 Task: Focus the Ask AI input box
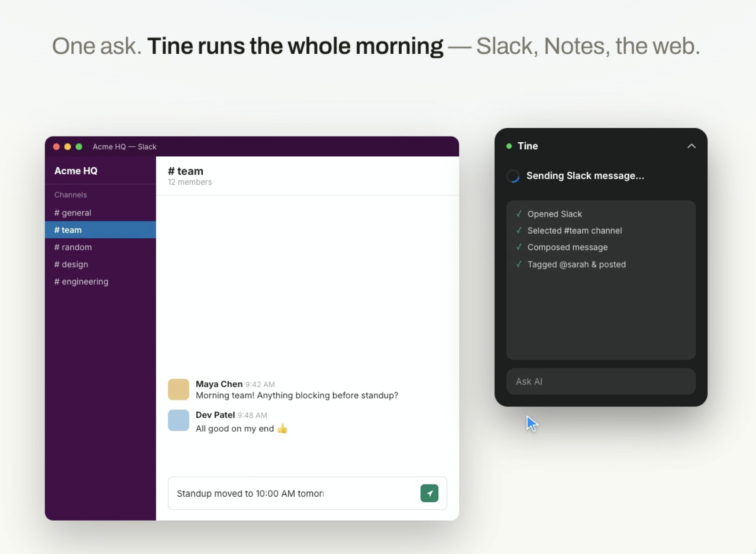pyautogui.click(x=601, y=381)
